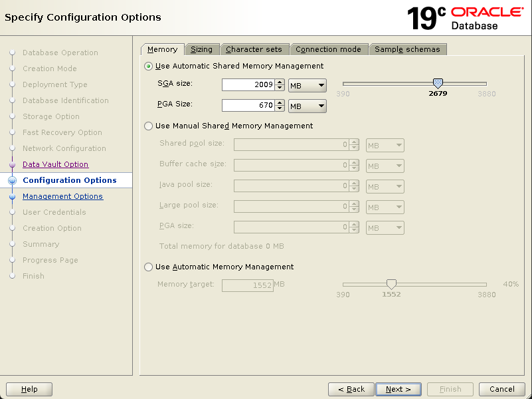Click the Fast Recovery Option step
This screenshot has height=399, width=532.
[x=62, y=132]
